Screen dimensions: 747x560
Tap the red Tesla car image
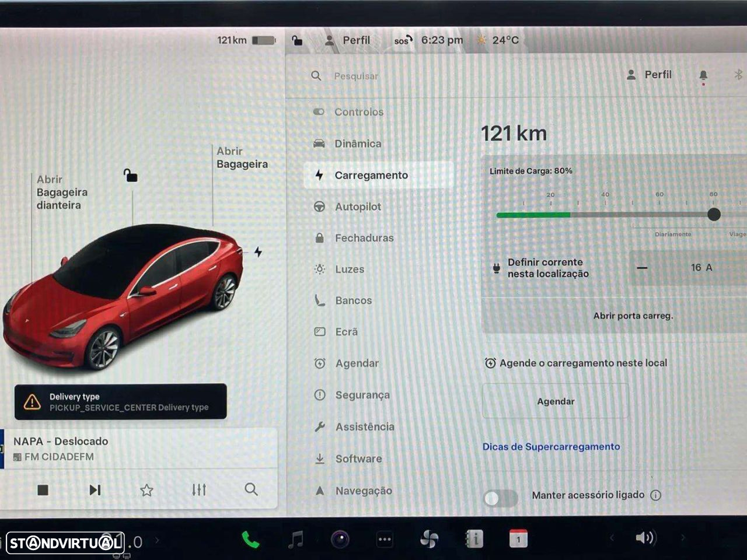(123, 296)
